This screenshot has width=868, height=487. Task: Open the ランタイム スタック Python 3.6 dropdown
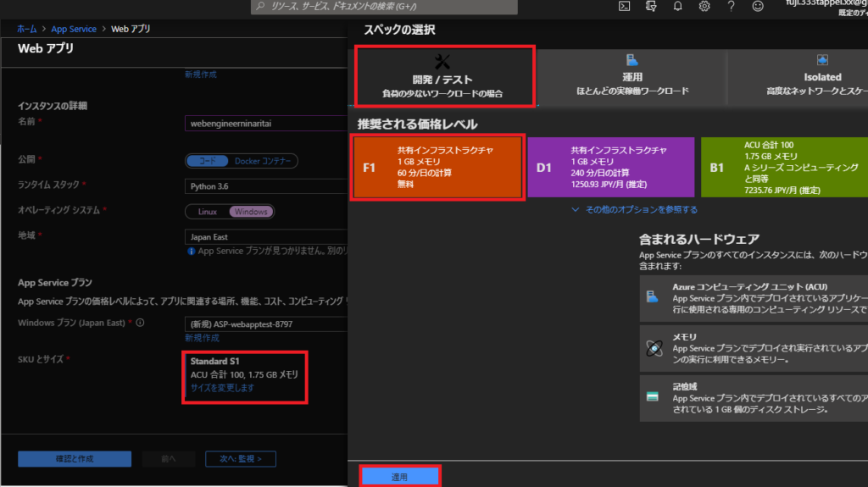point(265,186)
